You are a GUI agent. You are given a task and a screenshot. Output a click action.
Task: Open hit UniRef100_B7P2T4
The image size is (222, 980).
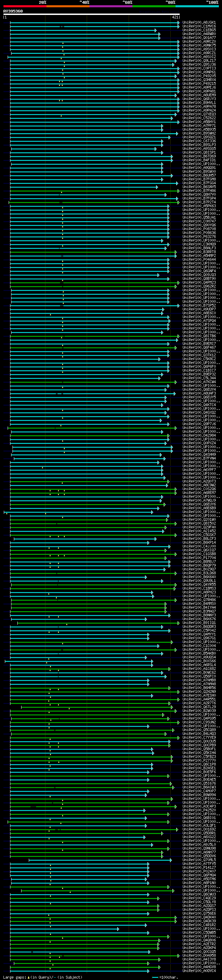pyautogui.click(x=199, y=202)
